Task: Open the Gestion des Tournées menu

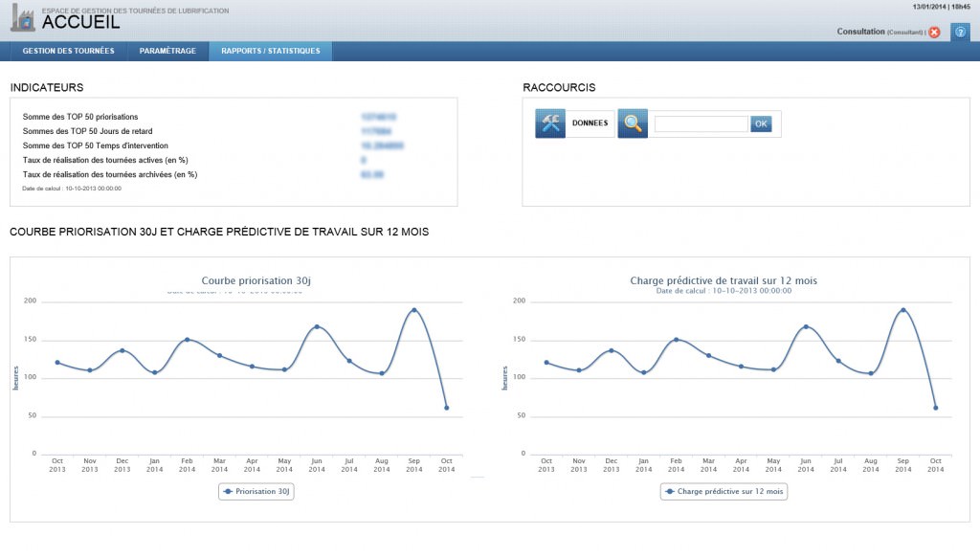Action: (x=68, y=52)
